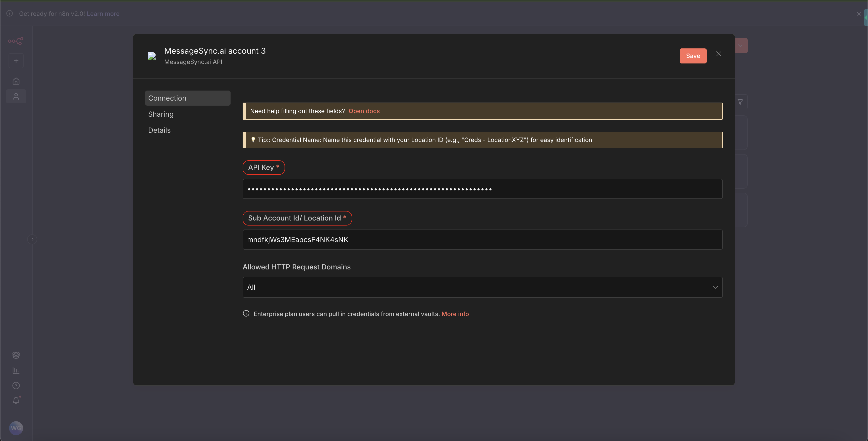Viewport: 868px width, 441px height.
Task: Expand the collapsed sidebar panel chevron
Action: tap(32, 239)
